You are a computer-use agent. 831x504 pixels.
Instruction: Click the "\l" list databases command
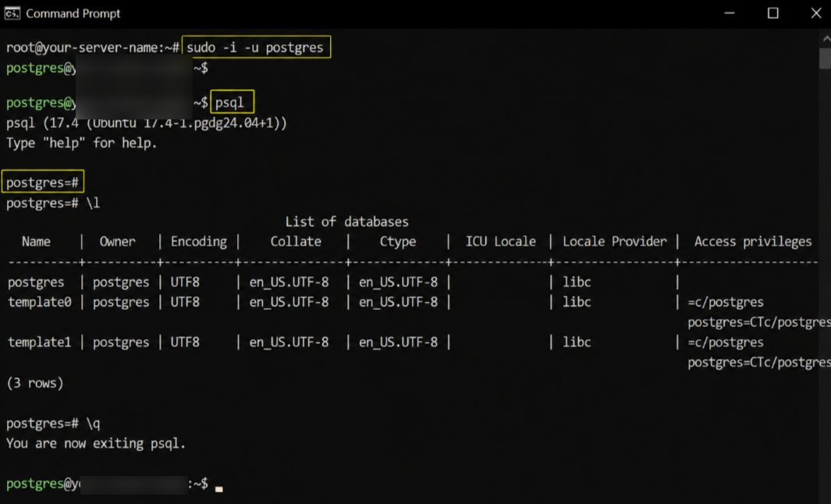click(93, 203)
